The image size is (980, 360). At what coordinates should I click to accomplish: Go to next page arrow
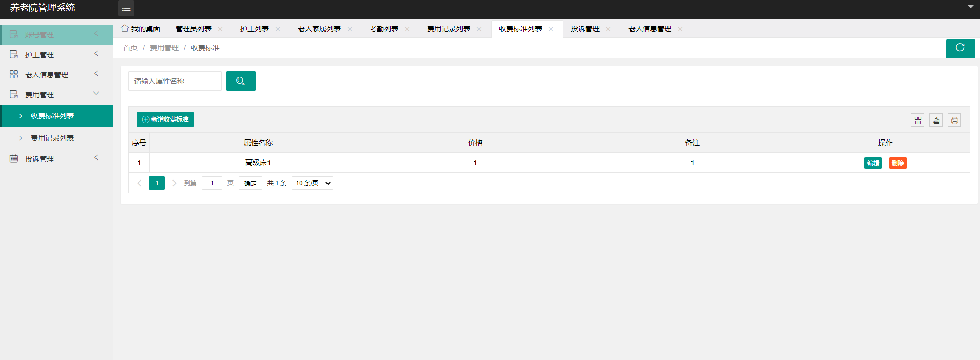point(174,183)
